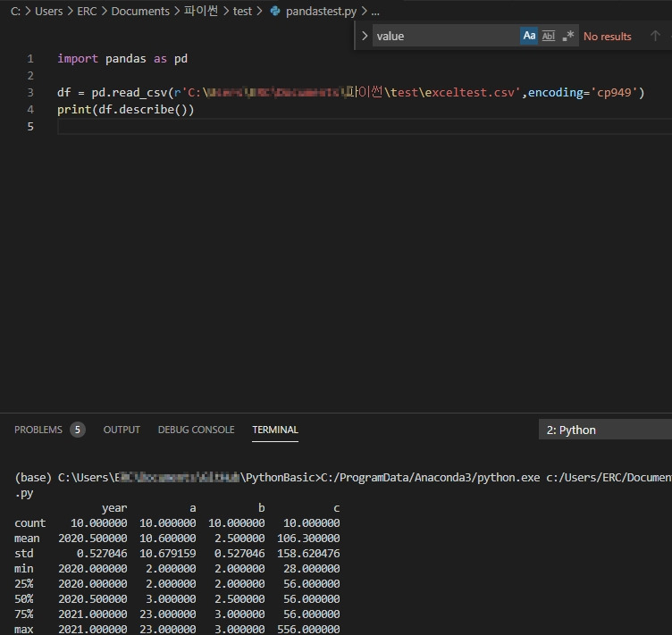
Task: Switch to the OUTPUT tab
Action: point(122,430)
